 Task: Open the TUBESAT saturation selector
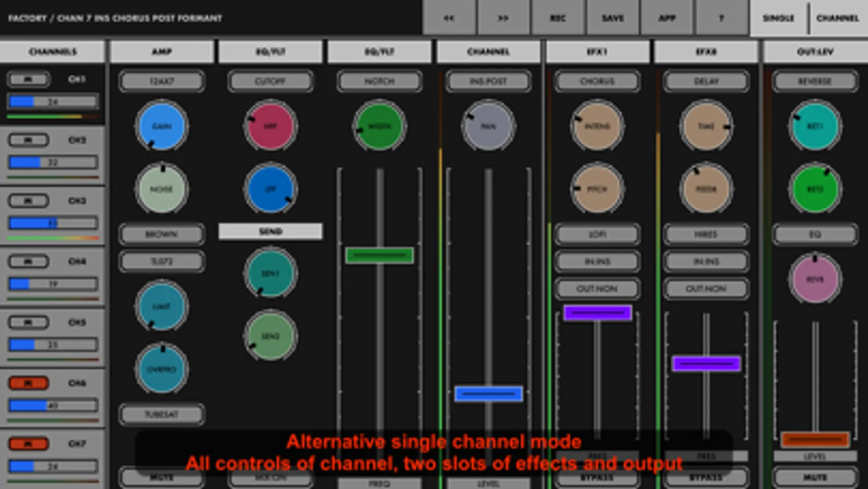point(161,415)
